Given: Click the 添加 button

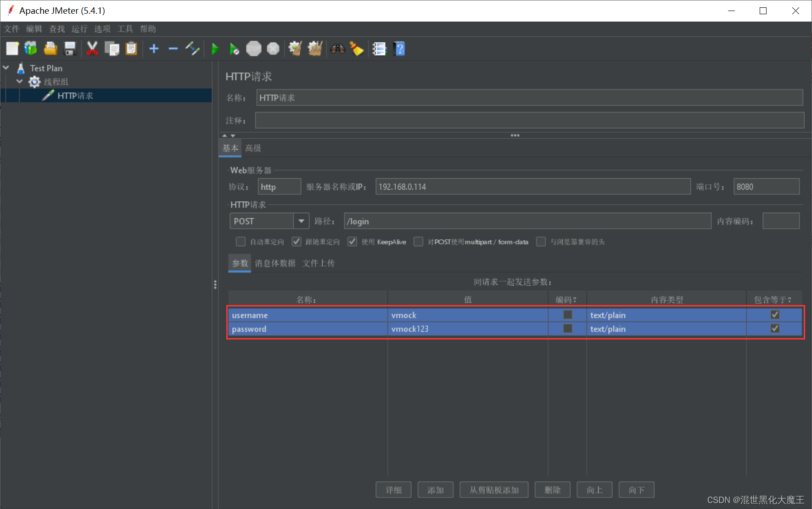Looking at the screenshot, I should (x=436, y=490).
